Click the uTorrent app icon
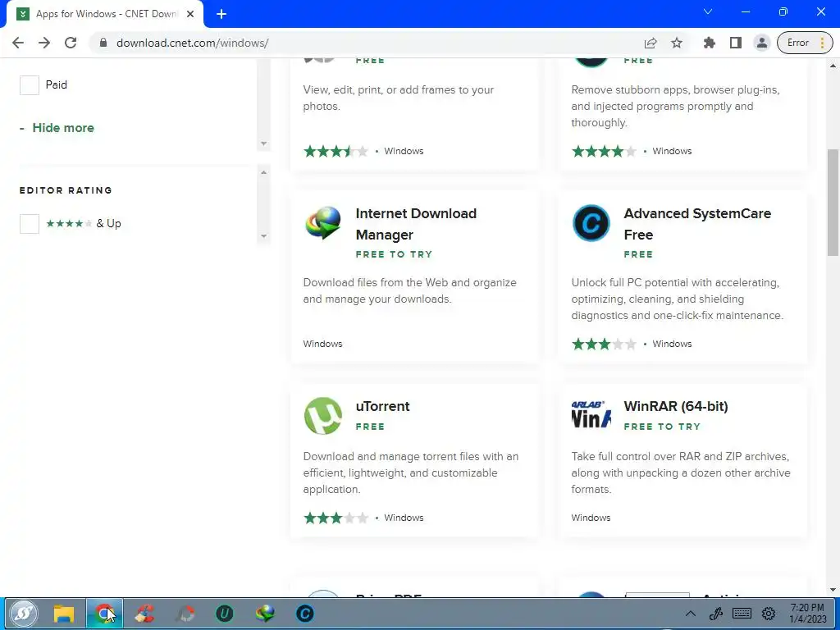This screenshot has width=840, height=630. point(323,416)
